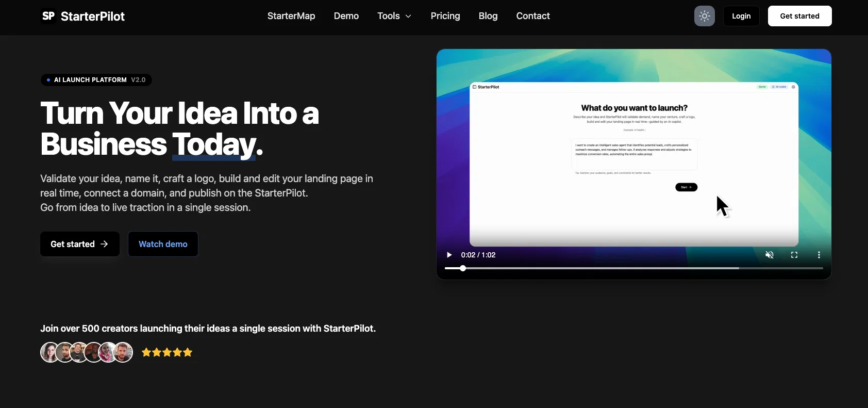Click the headline "Turn Your Idea Into a"

180,113
